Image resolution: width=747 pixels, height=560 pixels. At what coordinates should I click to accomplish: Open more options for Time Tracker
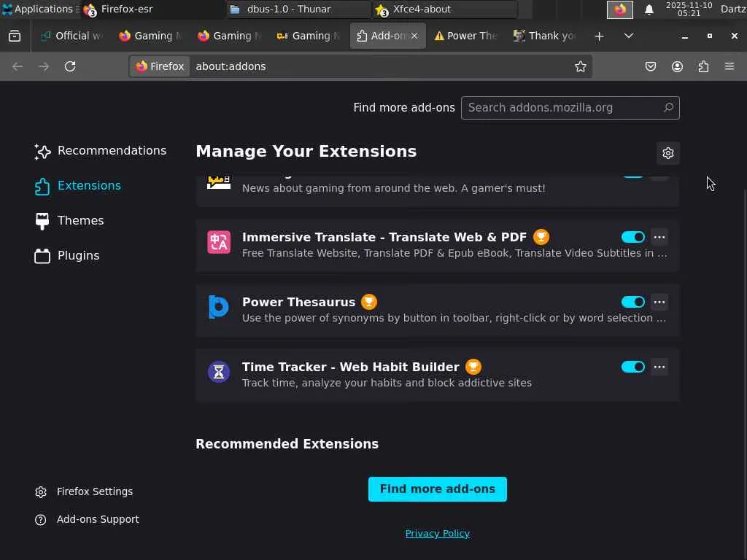(x=659, y=367)
